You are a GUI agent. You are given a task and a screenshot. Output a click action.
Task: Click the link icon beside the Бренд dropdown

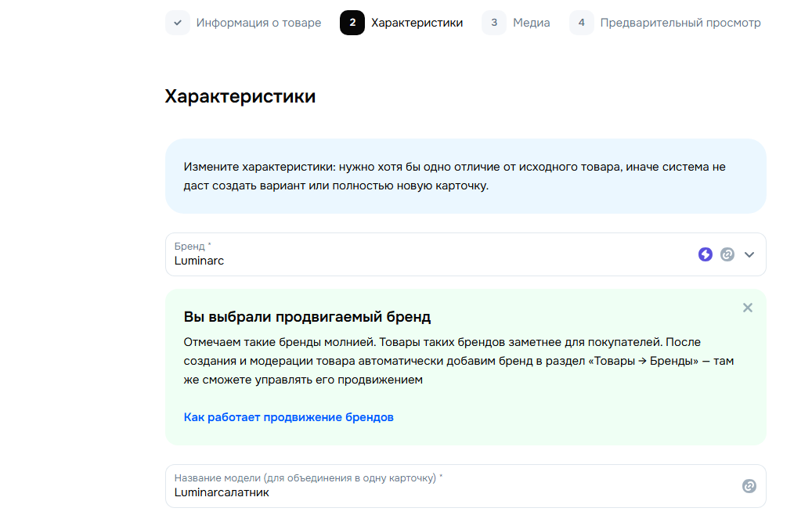pos(727,254)
